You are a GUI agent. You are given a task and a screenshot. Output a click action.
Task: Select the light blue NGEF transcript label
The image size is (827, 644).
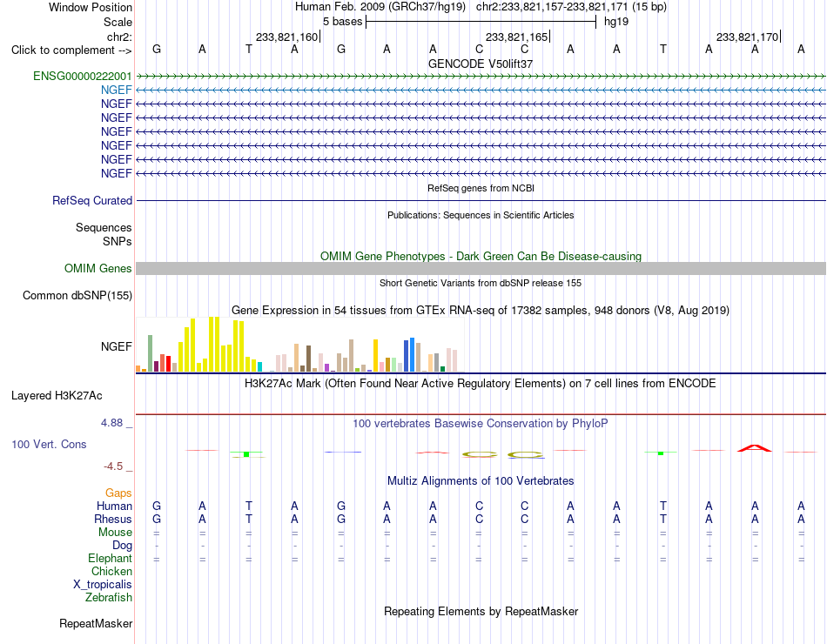click(x=116, y=90)
